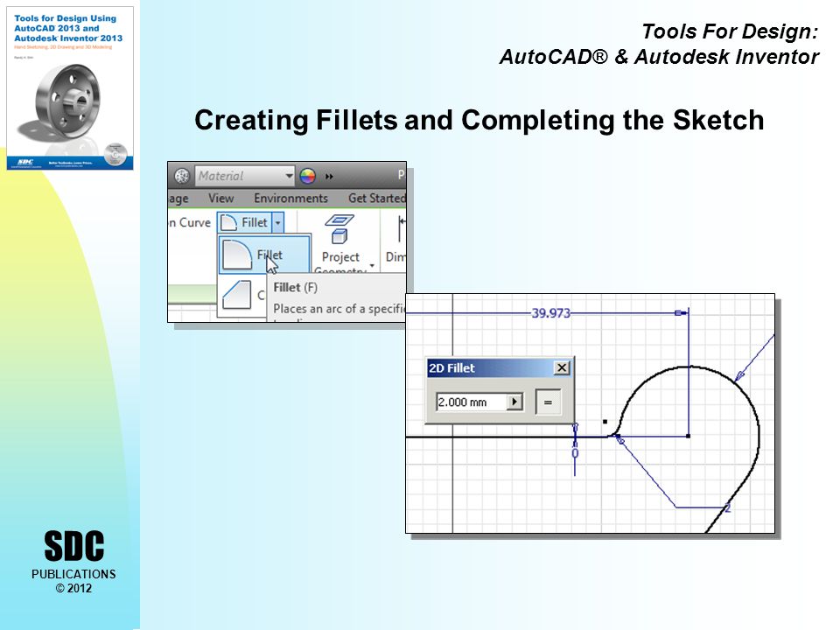
Task: Toggle the equal radius button
Action: pyautogui.click(x=548, y=402)
